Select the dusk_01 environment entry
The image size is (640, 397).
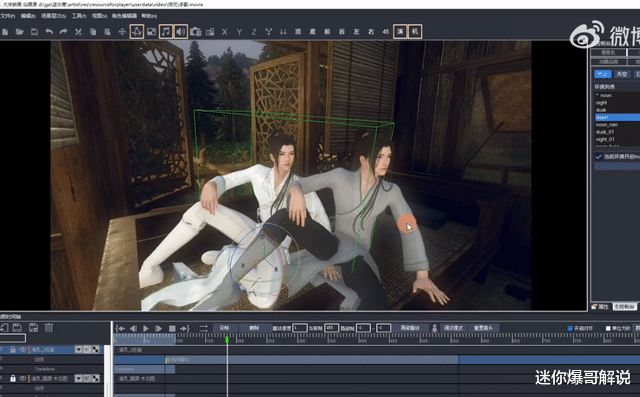617,132
